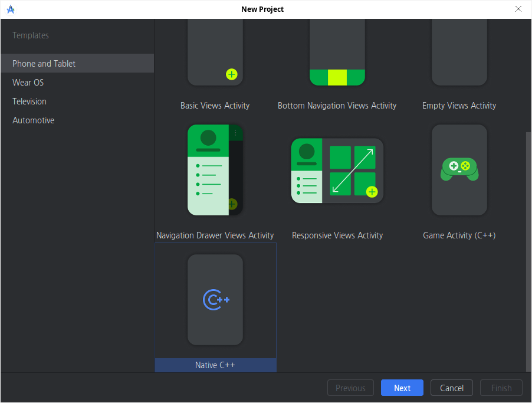Click the Game Activity (C++) label

click(x=459, y=235)
